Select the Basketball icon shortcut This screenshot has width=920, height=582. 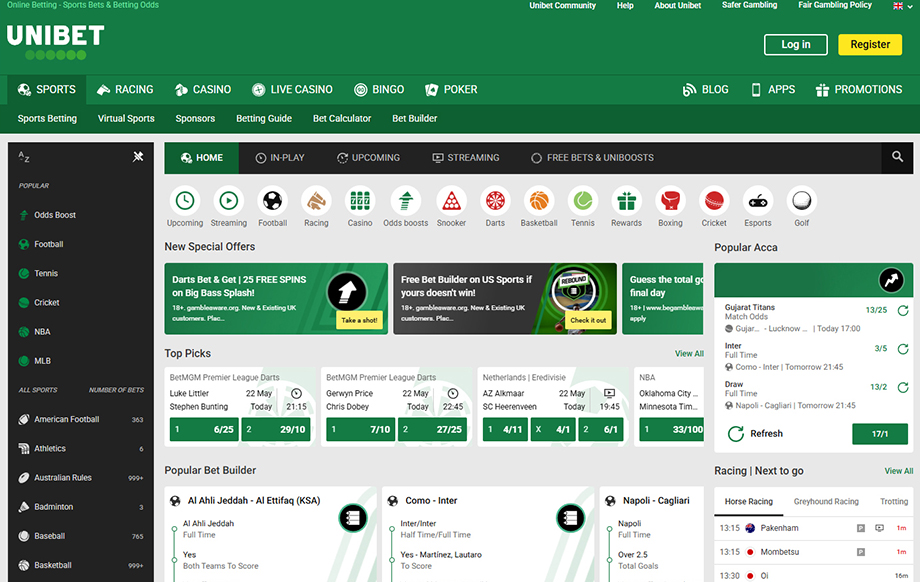pos(539,201)
